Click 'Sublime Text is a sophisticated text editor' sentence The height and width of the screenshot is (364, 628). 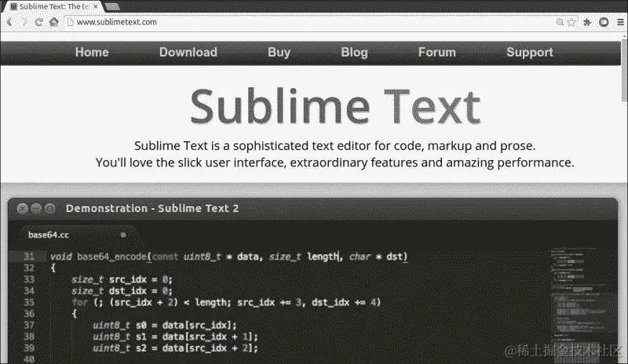335,146
